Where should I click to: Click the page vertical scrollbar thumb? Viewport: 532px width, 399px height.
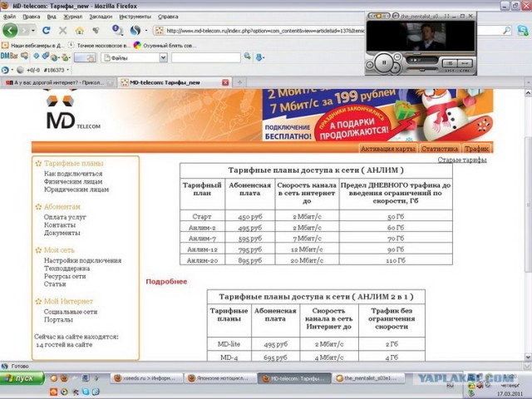click(528, 204)
